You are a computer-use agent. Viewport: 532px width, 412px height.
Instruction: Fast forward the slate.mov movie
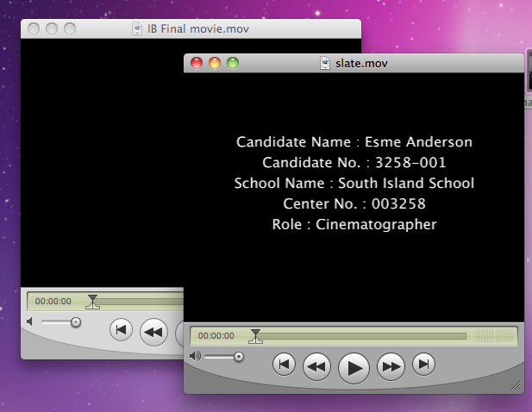point(391,366)
